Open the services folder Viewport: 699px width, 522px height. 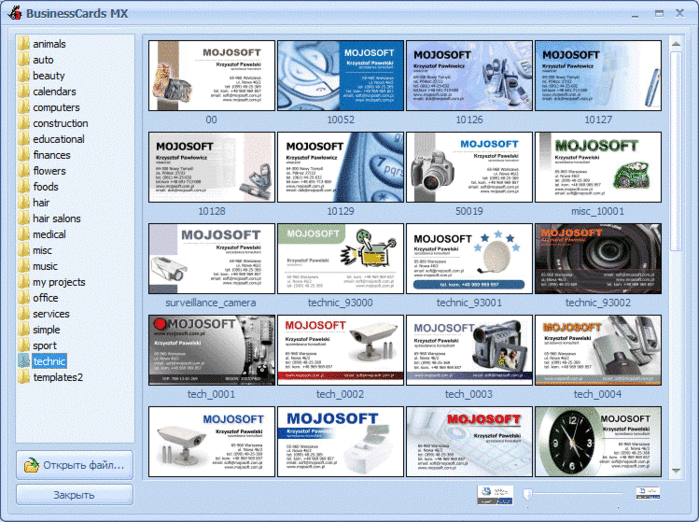coord(44,314)
